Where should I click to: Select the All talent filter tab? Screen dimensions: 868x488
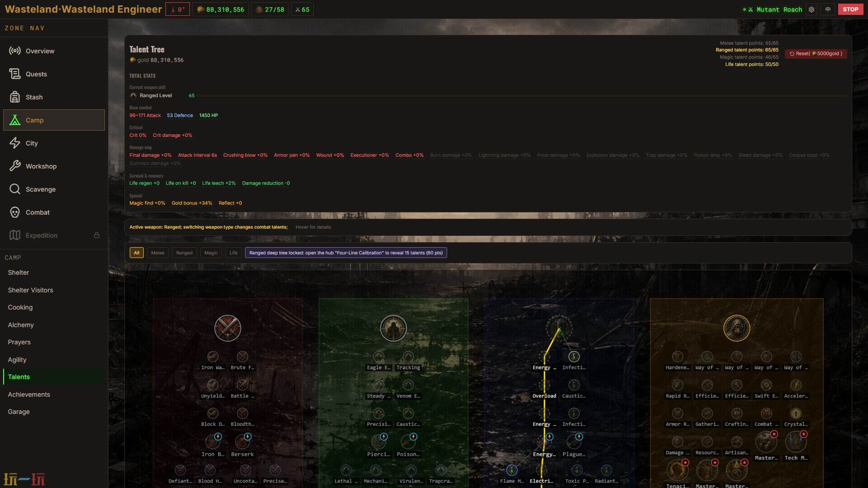point(137,253)
